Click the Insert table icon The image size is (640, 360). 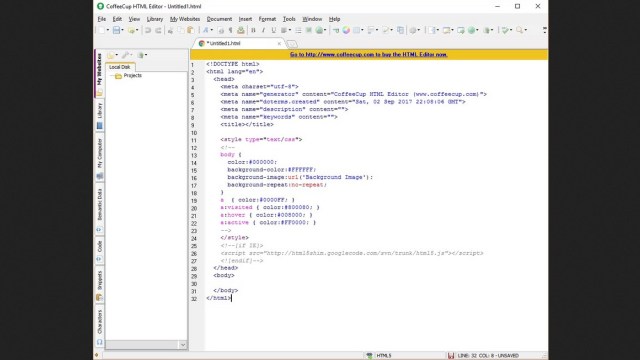[x=356, y=30]
